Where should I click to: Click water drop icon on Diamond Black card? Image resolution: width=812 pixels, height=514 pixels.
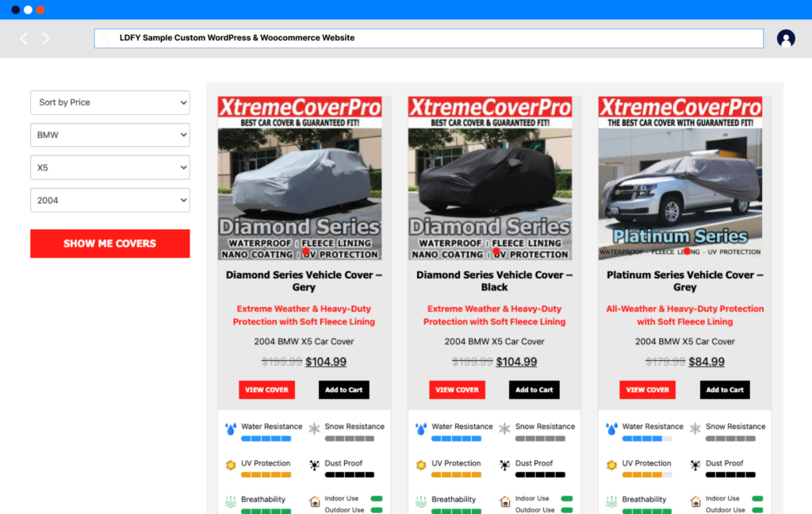422,429
